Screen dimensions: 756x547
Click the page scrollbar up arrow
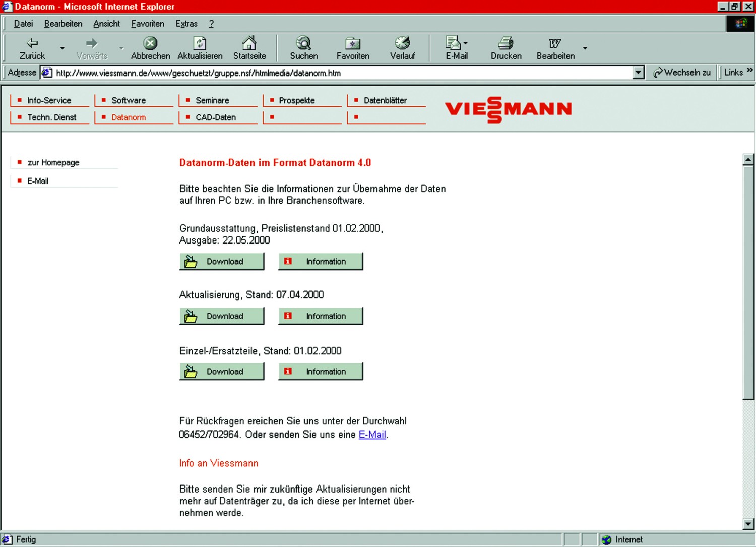[x=748, y=159]
